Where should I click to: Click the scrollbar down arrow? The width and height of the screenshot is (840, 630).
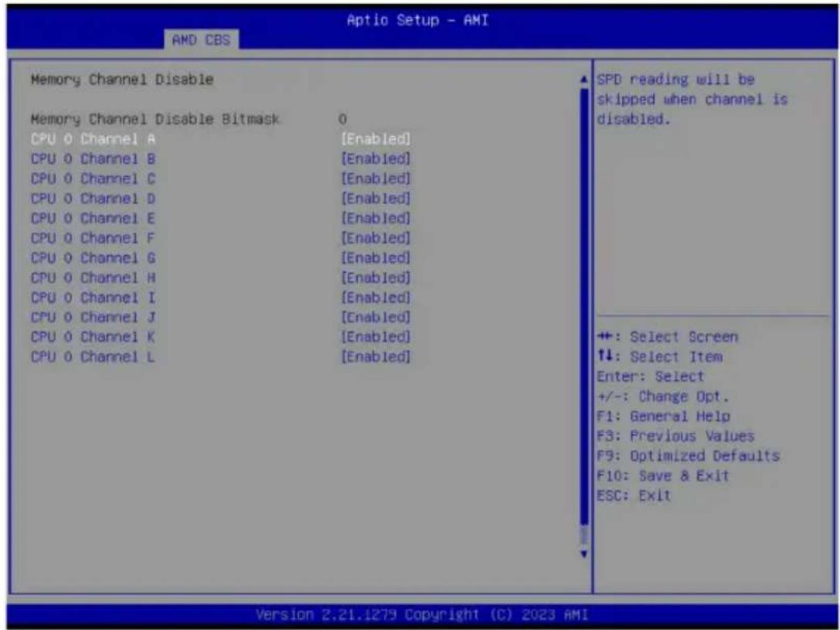click(584, 554)
